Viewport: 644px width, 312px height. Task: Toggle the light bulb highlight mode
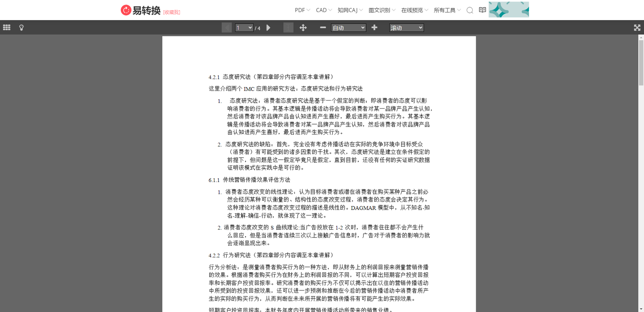(21, 27)
